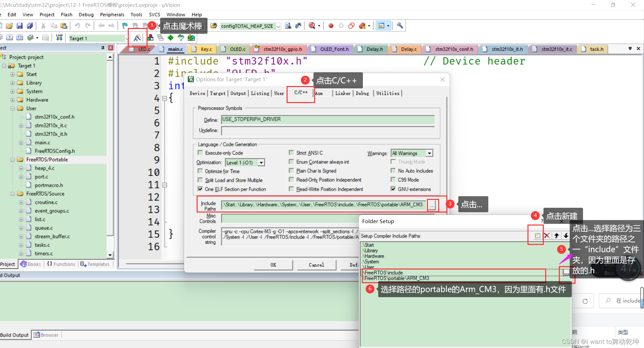This screenshot has width=644, height=348.
Task: Click the green diamond Pack Installer icon
Action: point(170,38)
